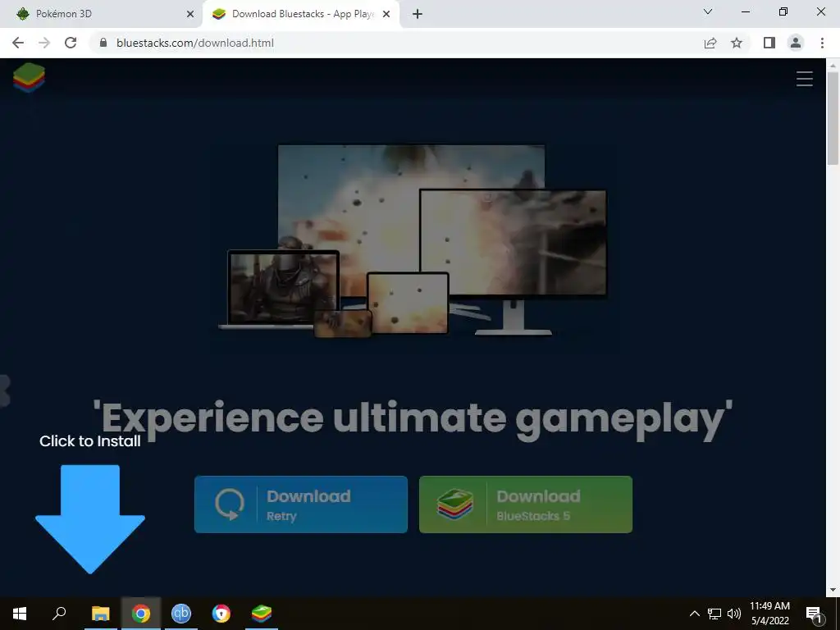This screenshot has height=630, width=840.
Task: Open Windows taskbar search
Action: pos(59,614)
